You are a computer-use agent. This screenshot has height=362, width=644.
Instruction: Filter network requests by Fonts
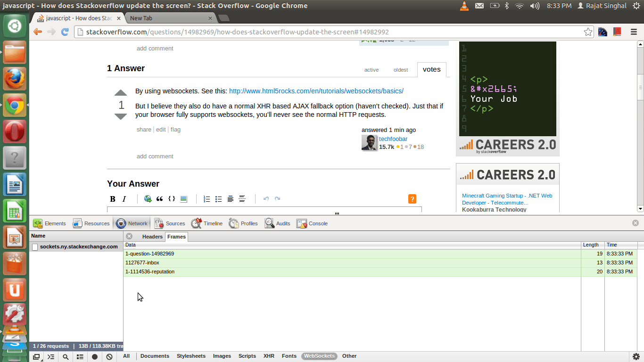pos(289,356)
